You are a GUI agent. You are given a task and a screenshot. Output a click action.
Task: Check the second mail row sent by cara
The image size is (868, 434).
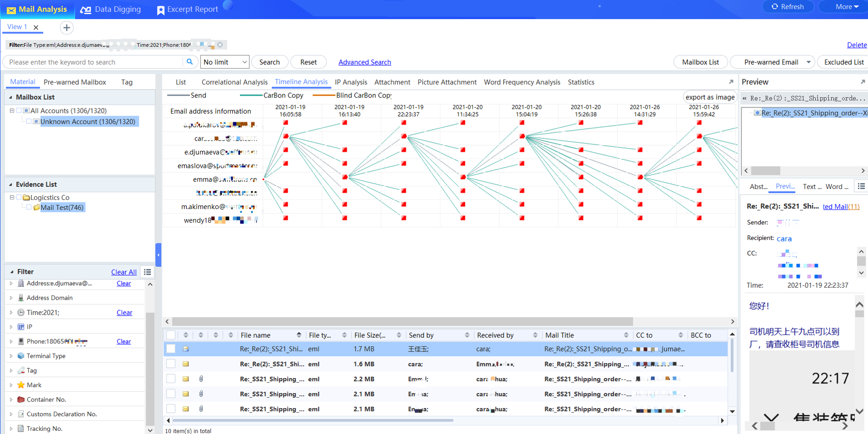171,364
